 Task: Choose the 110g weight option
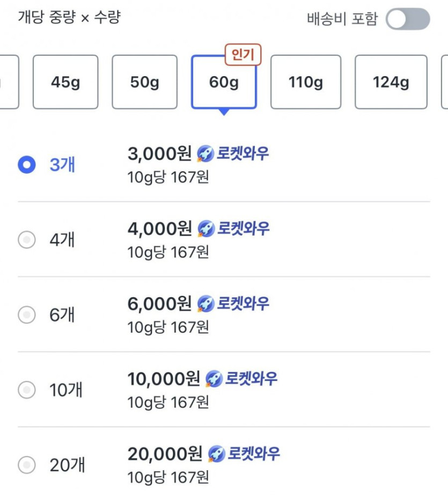[x=305, y=82]
